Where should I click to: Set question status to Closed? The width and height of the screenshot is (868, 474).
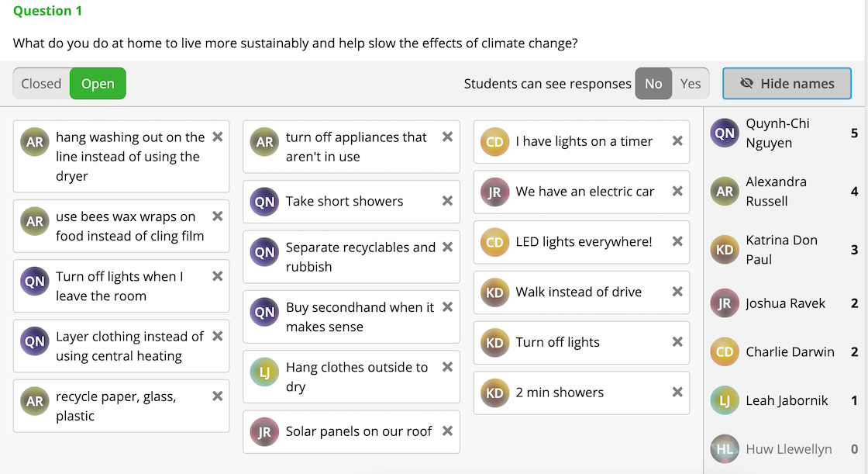click(x=41, y=84)
